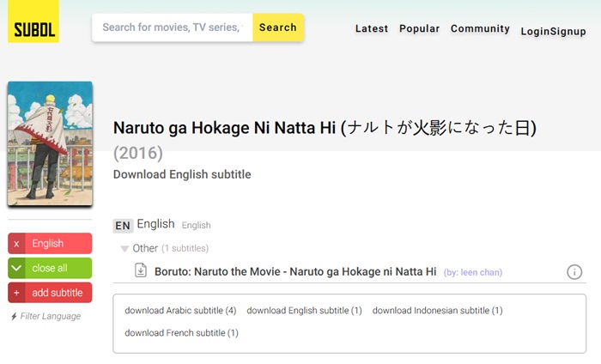601x364 pixels.
Task: Open the Filter Language option
Action: (46, 317)
